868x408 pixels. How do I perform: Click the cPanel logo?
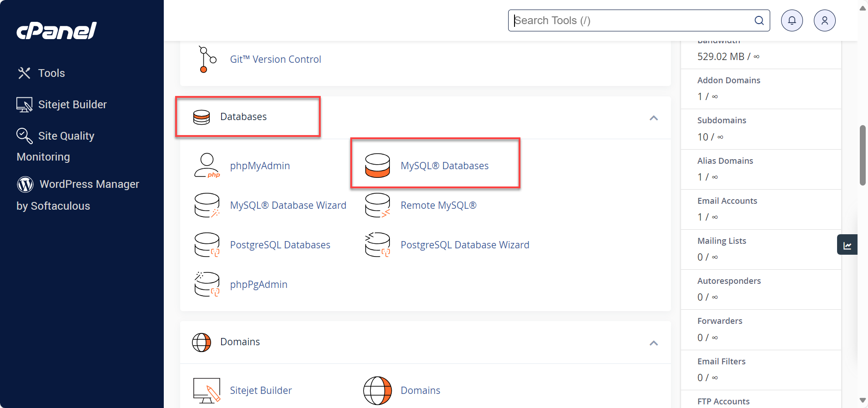tap(57, 31)
